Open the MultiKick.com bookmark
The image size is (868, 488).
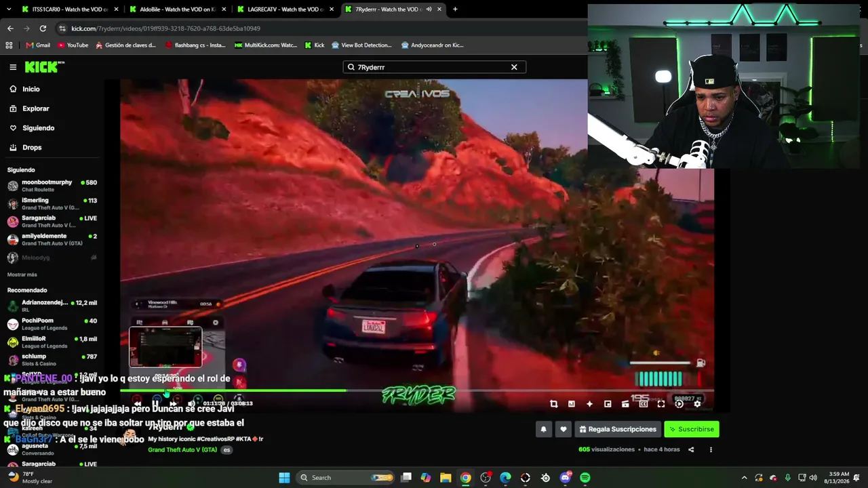click(266, 45)
